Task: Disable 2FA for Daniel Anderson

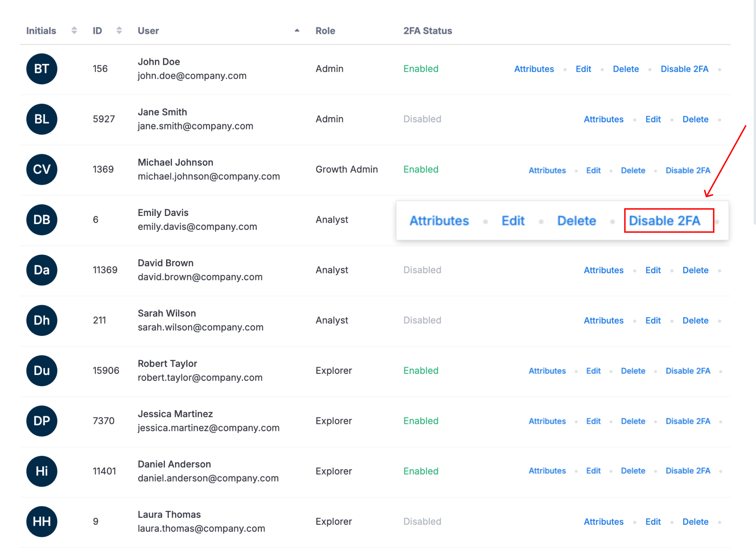Action: tap(688, 471)
